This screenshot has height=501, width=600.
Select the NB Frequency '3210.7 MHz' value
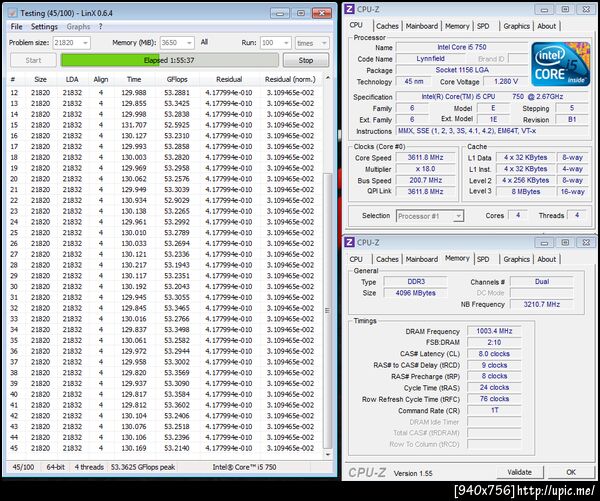[x=542, y=304]
